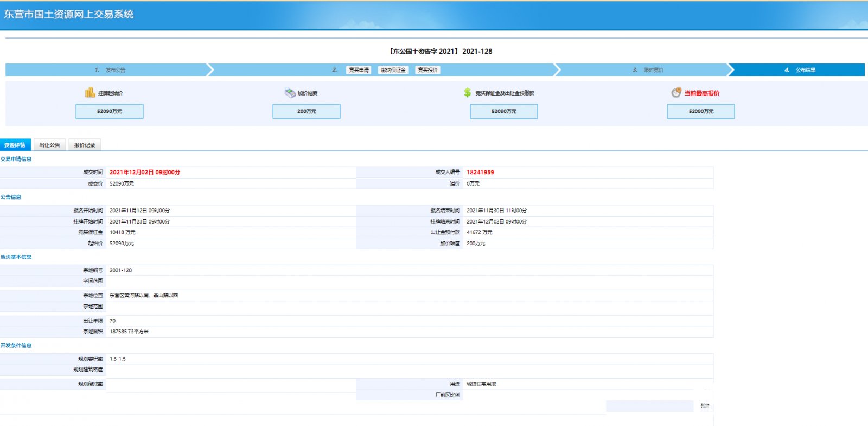Click the 加价幅度 label beside the cash icon
Image resolution: width=868 pixels, height=426 pixels.
(x=308, y=93)
